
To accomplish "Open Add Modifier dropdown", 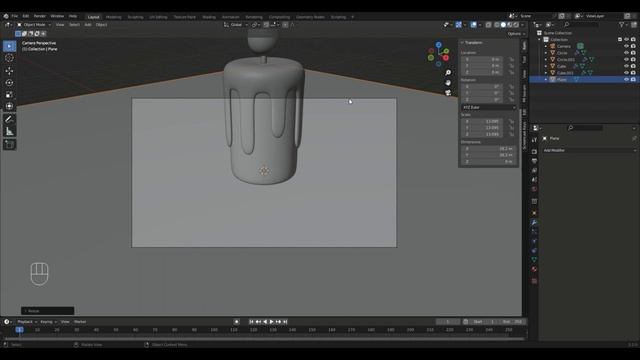I will pyautogui.click(x=589, y=150).
